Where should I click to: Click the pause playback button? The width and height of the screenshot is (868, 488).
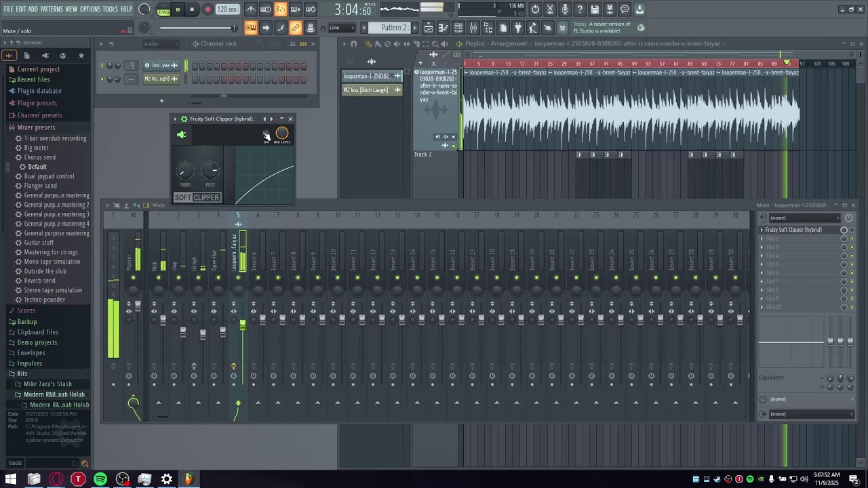pos(178,9)
